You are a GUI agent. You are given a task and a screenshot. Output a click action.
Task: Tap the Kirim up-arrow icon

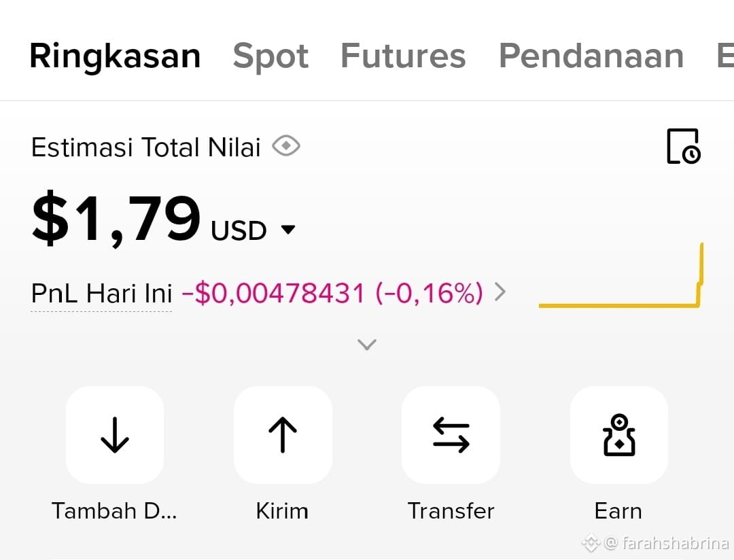283,435
